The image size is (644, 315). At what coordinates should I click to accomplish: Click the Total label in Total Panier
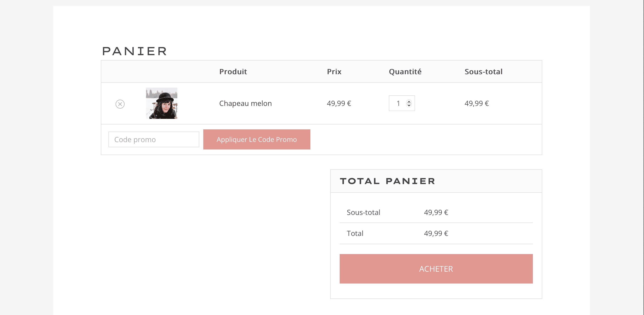coord(355,233)
